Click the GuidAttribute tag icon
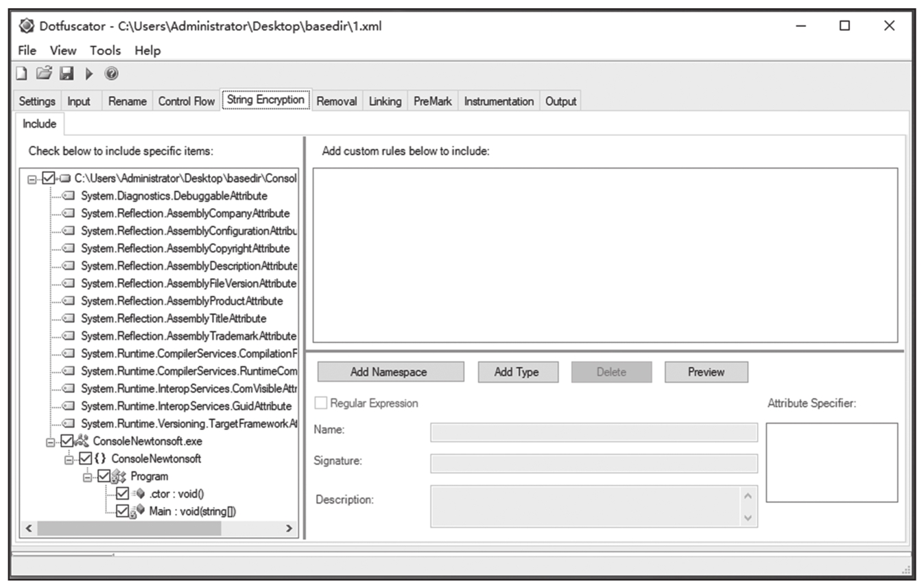The height and width of the screenshot is (588, 924). click(x=69, y=406)
